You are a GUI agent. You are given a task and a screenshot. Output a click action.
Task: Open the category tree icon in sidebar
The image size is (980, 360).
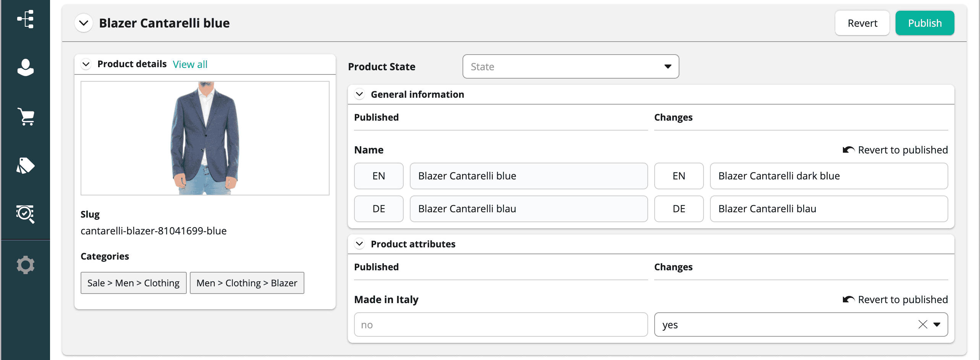[x=25, y=19]
